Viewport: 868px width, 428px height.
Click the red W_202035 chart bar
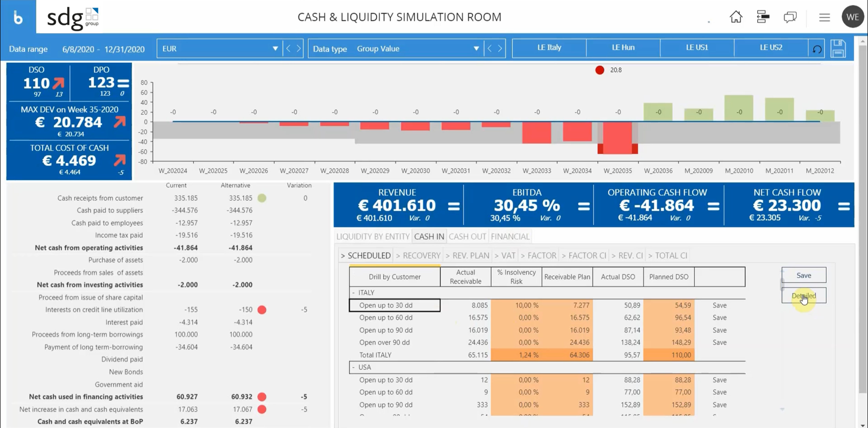(x=617, y=138)
